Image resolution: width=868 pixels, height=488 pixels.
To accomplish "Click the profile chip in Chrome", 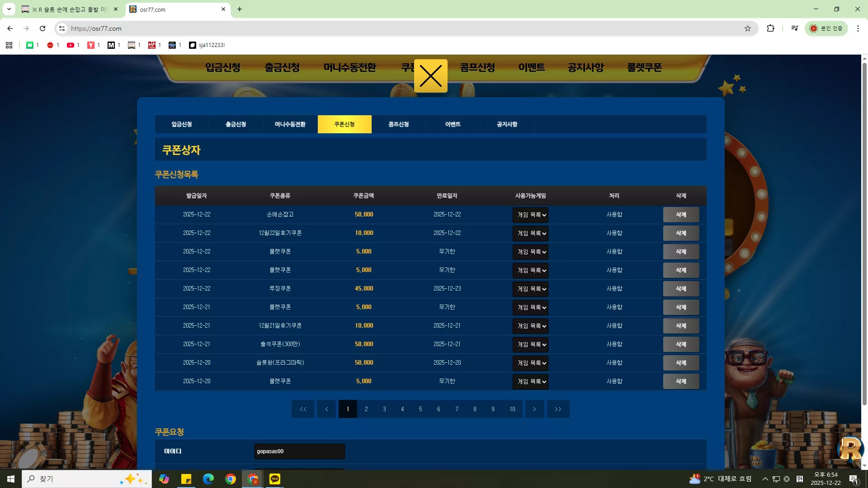I will point(826,28).
